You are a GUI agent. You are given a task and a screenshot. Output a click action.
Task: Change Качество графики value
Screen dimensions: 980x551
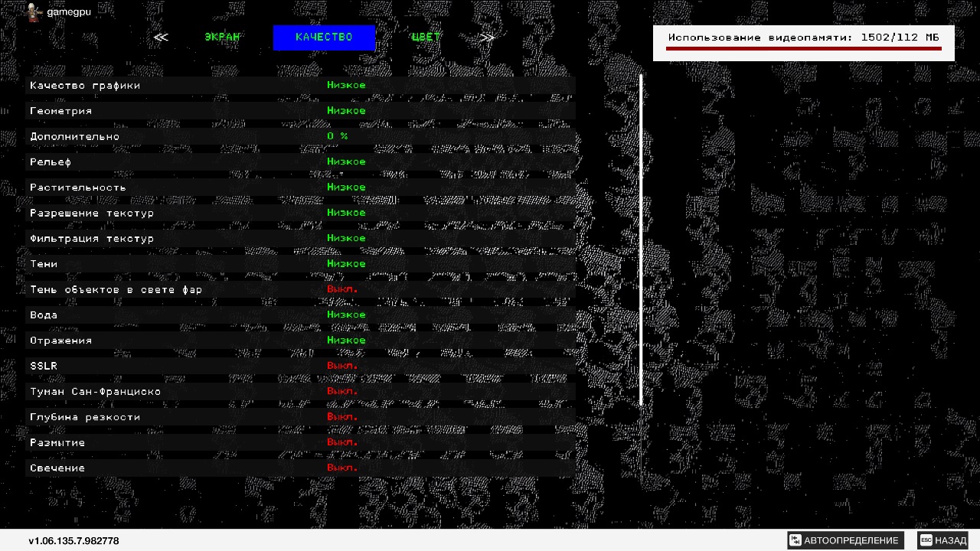tap(346, 85)
